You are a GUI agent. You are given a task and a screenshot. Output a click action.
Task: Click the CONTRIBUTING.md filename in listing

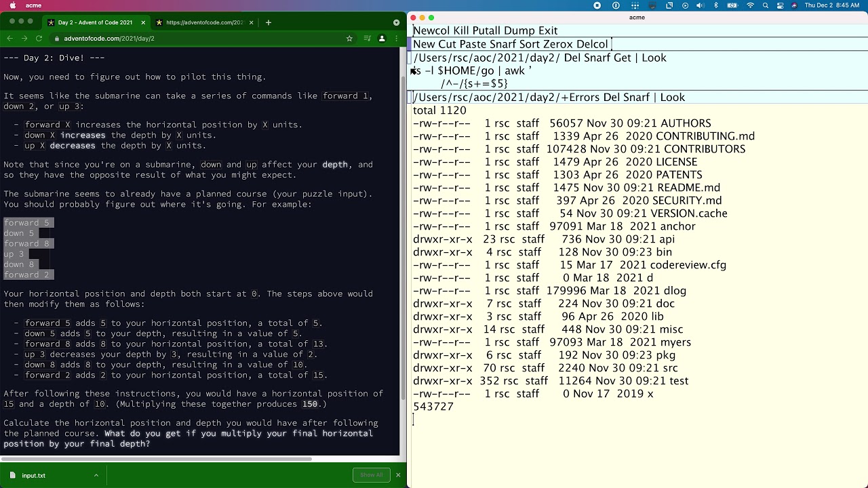click(x=705, y=136)
